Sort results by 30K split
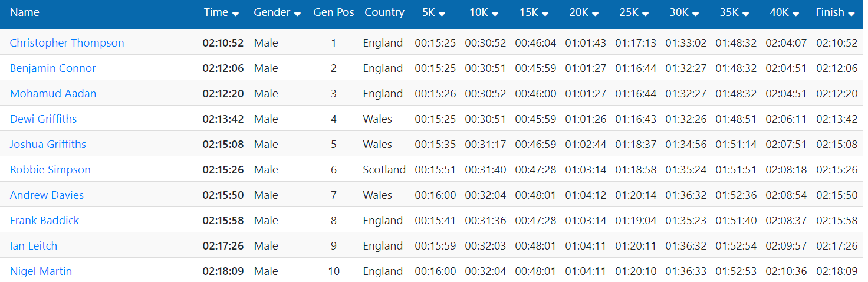This screenshot has height=282, width=868. coord(696,14)
